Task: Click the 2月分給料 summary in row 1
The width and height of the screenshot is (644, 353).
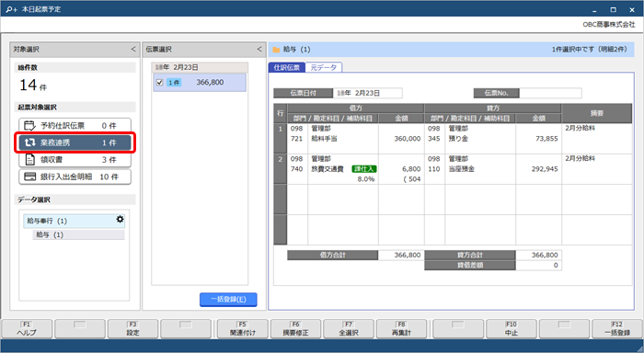Action: tap(580, 129)
